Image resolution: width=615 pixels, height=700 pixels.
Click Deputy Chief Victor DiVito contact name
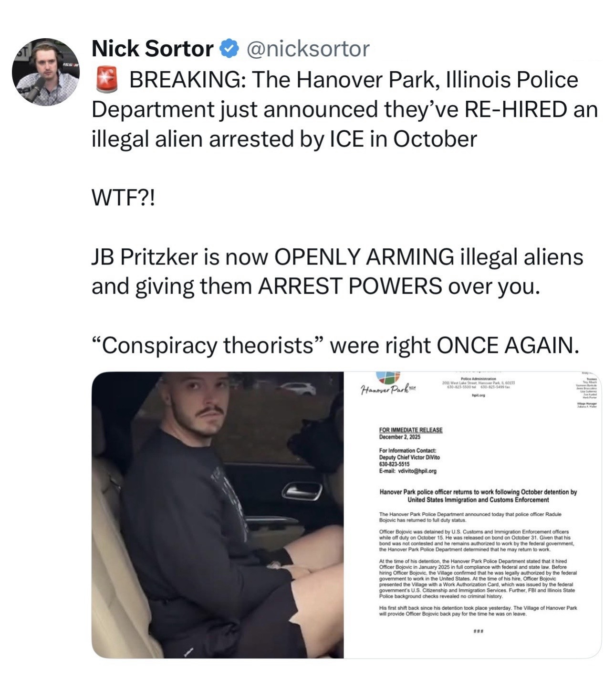coord(410,457)
